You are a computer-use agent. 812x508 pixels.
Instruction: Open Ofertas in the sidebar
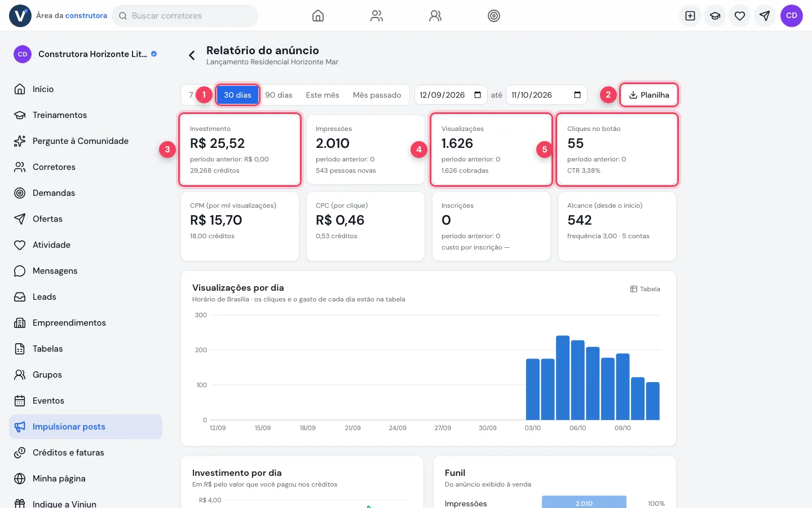coord(86,219)
